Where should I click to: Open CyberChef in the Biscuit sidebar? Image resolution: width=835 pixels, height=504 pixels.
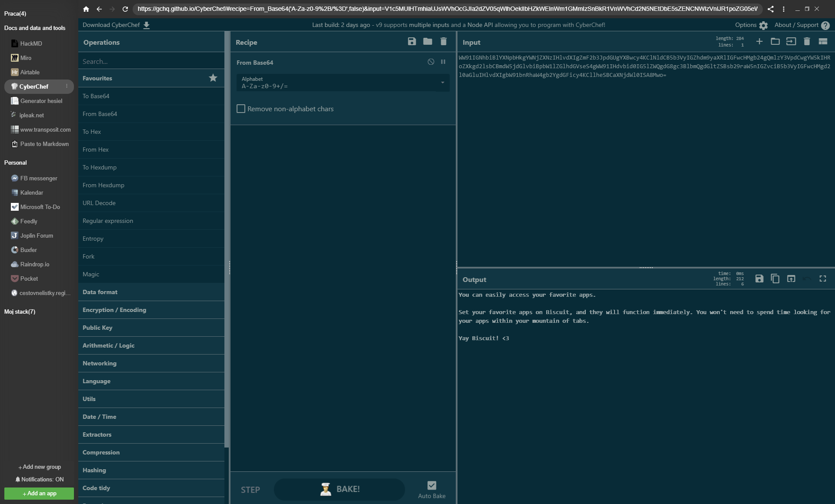click(x=33, y=86)
